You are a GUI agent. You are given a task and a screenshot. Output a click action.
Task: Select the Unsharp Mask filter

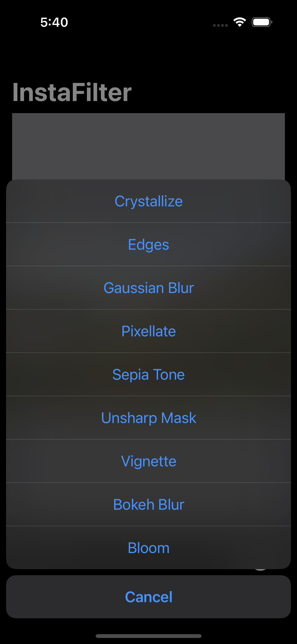[x=148, y=417]
